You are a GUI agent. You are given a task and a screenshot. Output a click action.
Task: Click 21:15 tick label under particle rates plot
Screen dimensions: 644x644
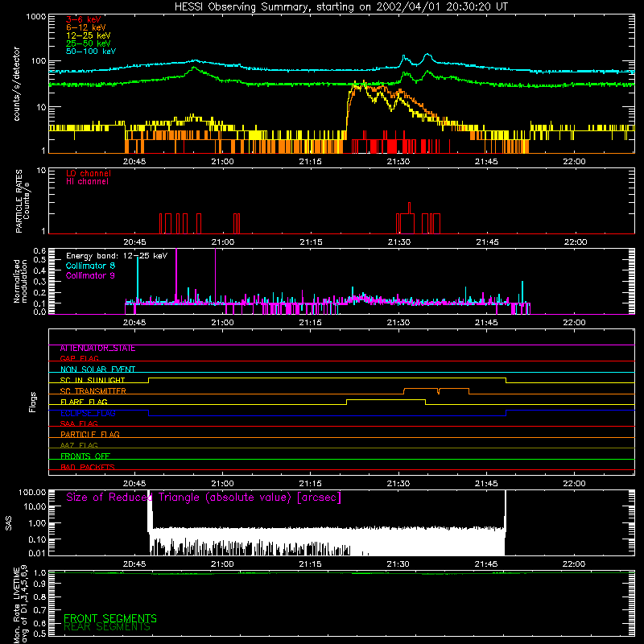(311, 242)
